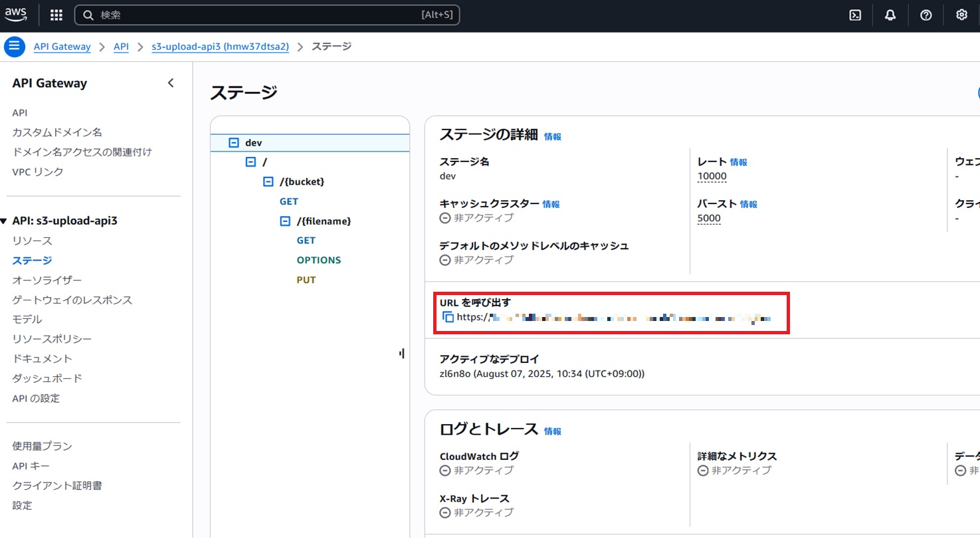
Task: Copy the invoke URL with copy icon
Action: (448, 318)
